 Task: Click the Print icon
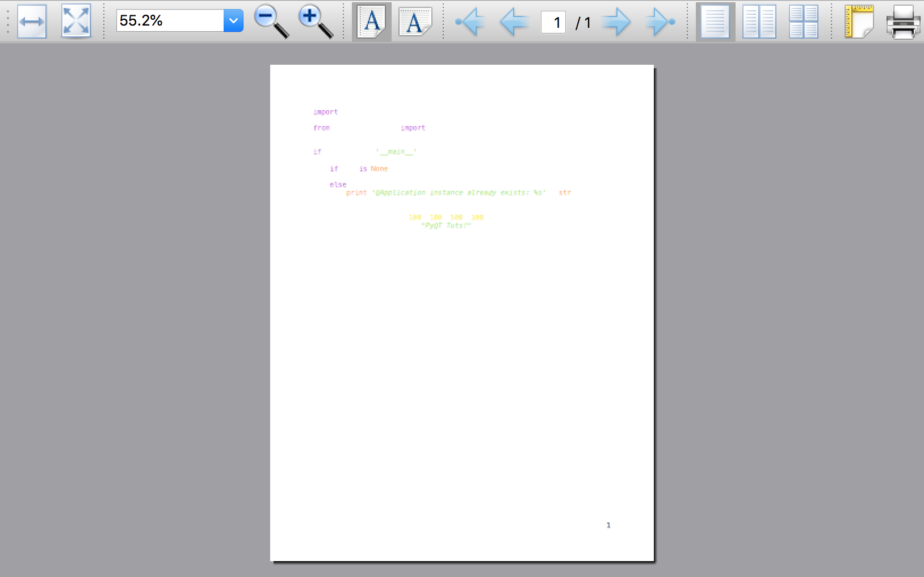[x=903, y=22]
